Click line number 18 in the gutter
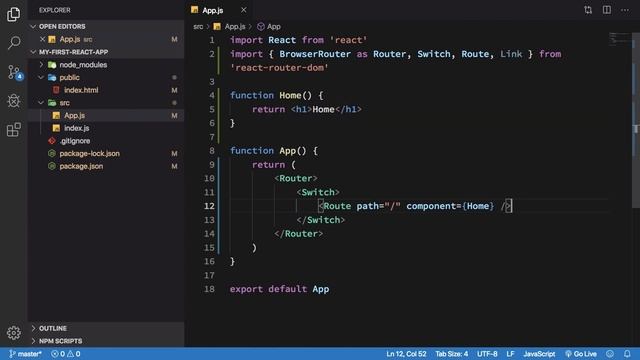The width and height of the screenshot is (640, 360). click(x=209, y=289)
